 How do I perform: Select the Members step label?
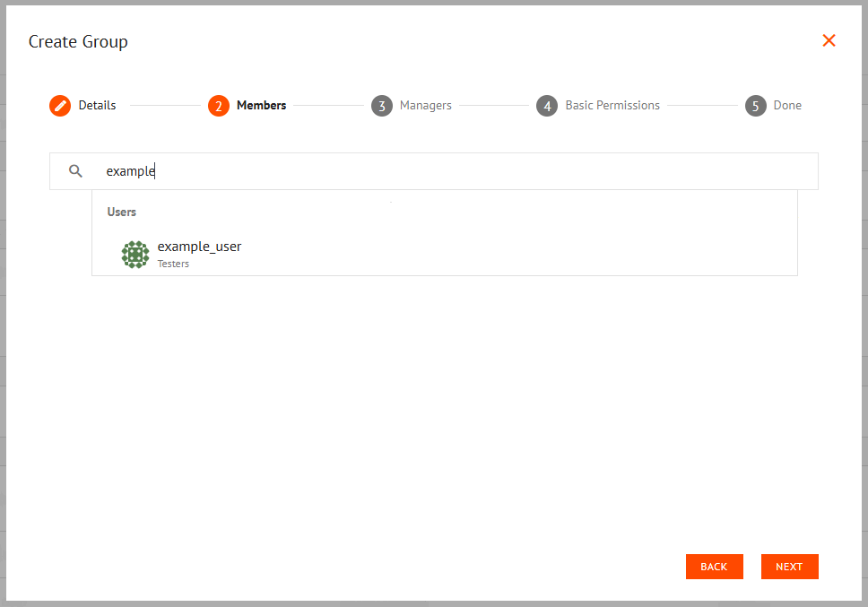point(261,105)
